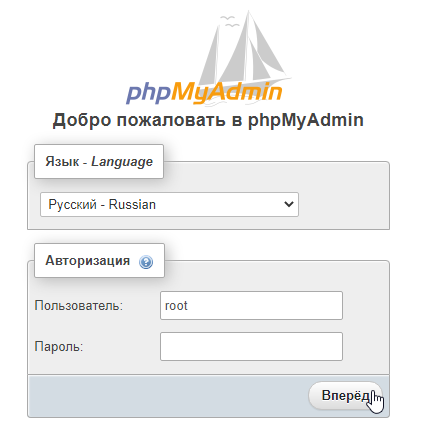Image resolution: width=428 pixels, height=444 pixels.
Task: Click the Язык - Language legend box
Action: point(99,161)
